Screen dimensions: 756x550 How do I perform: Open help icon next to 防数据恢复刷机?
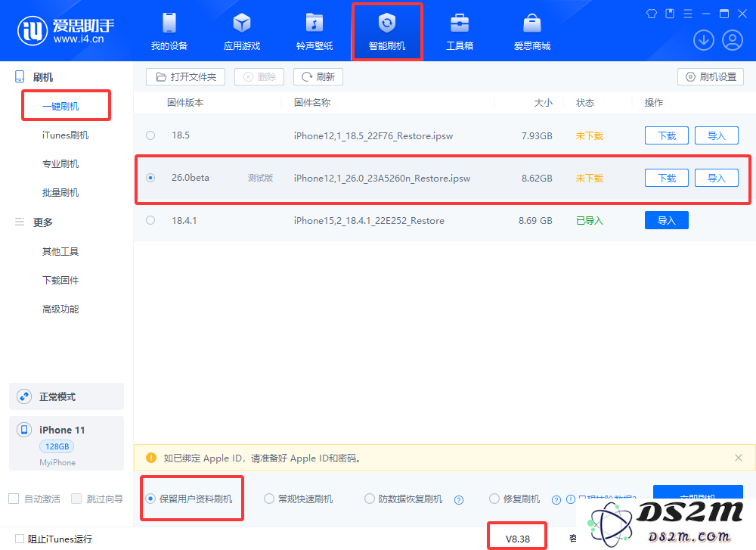tap(459, 500)
